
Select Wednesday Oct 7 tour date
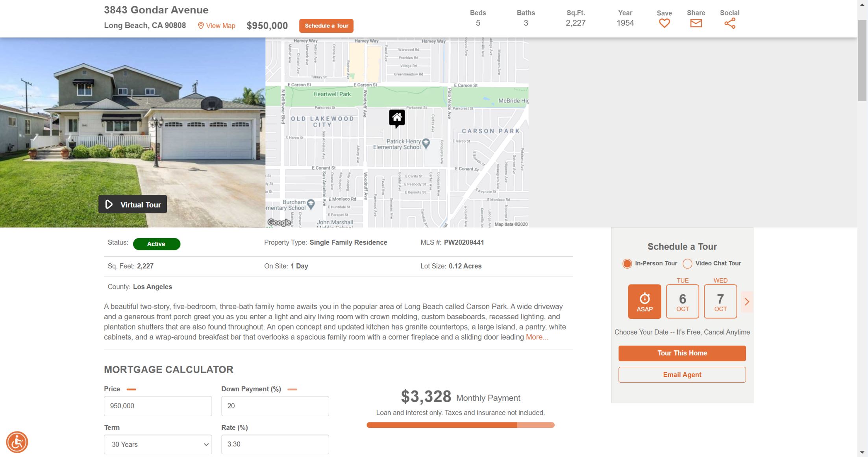(720, 301)
